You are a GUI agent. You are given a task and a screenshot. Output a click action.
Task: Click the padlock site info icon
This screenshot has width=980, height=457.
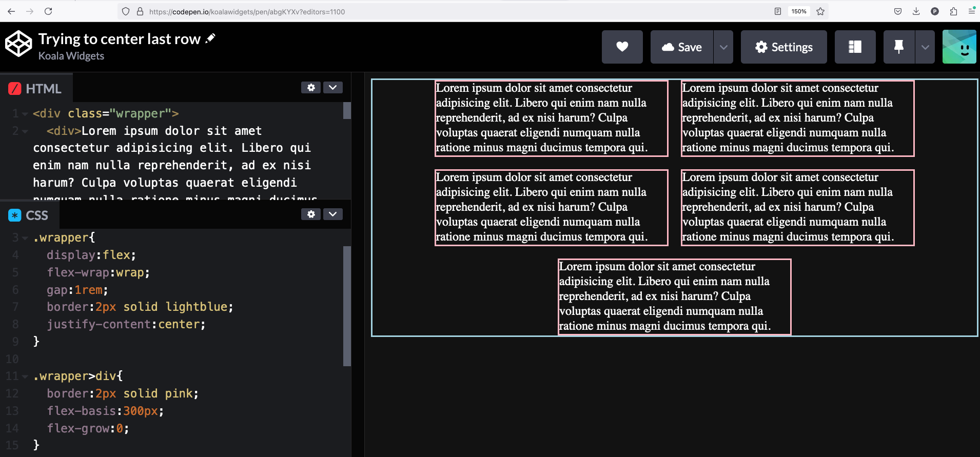tap(140, 11)
